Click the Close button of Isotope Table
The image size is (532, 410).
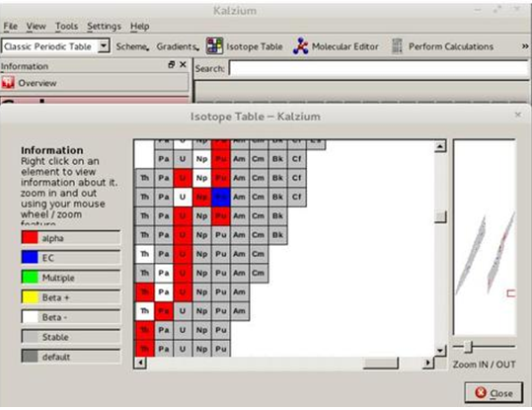(494, 393)
